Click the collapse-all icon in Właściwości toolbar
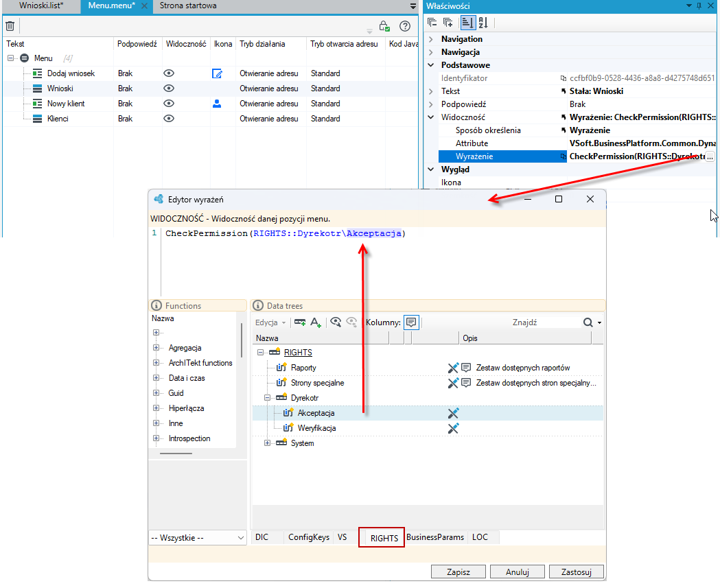The image size is (720, 588). point(432,22)
